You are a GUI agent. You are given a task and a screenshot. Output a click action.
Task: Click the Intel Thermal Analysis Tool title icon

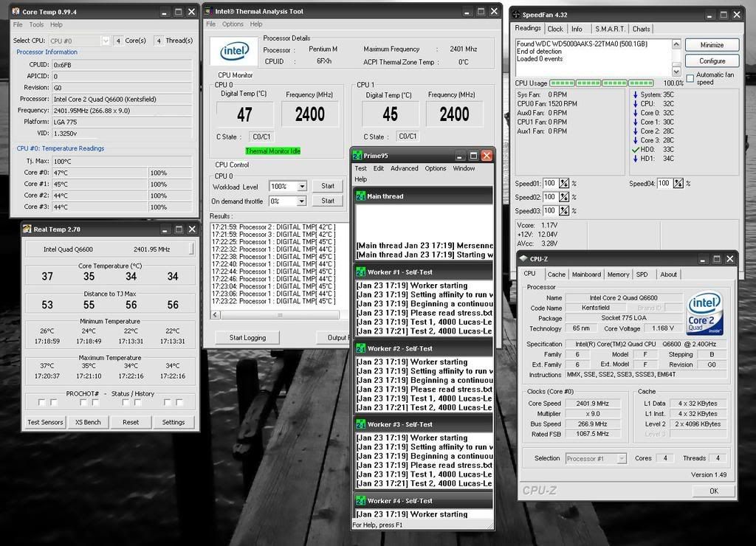point(209,10)
